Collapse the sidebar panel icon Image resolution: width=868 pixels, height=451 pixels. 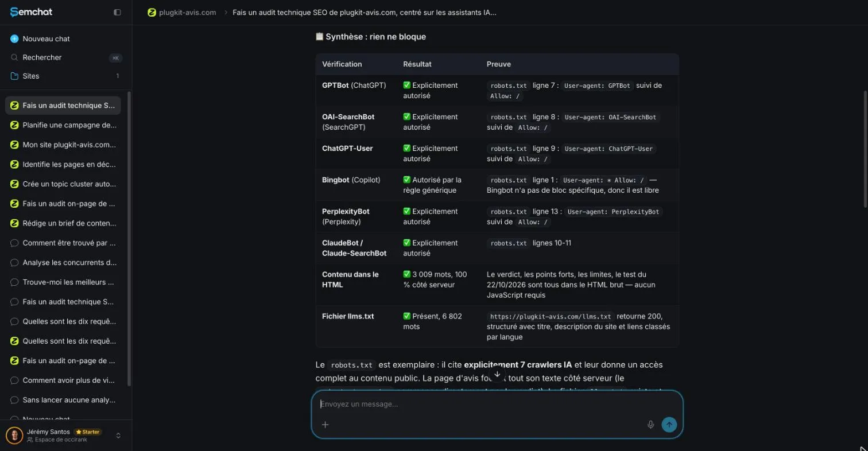117,12
